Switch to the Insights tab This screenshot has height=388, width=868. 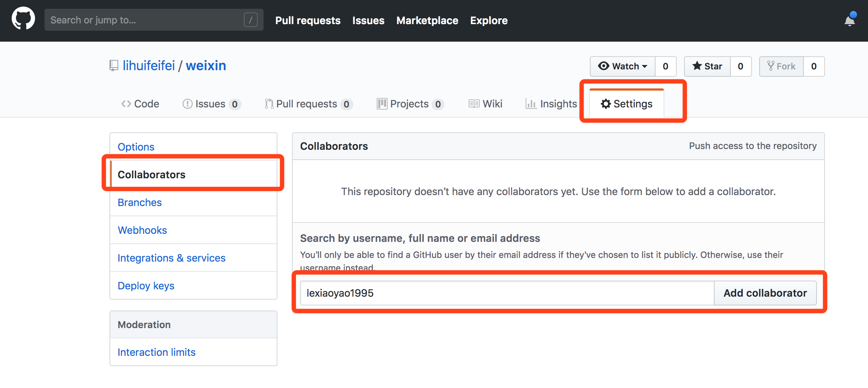[551, 104]
